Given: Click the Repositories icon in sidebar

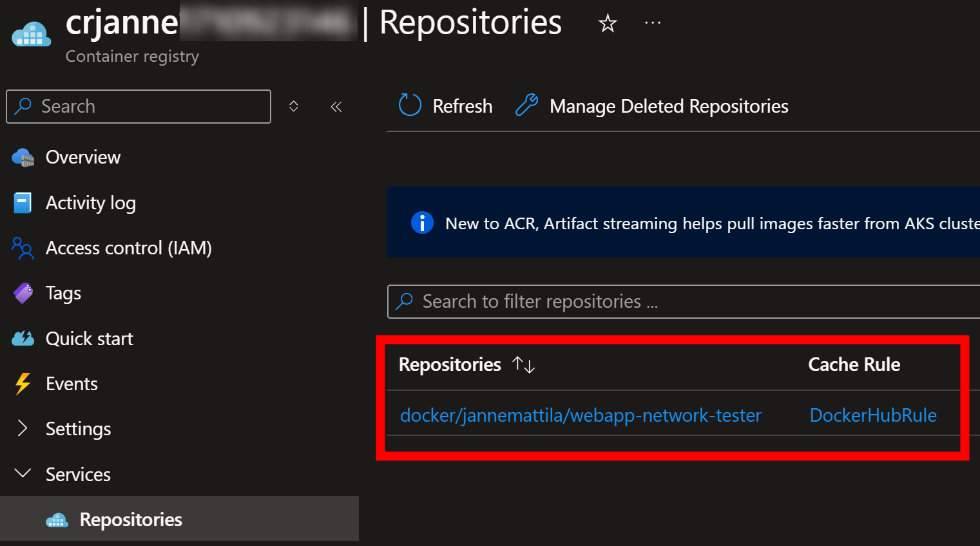Looking at the screenshot, I should pyautogui.click(x=57, y=520).
